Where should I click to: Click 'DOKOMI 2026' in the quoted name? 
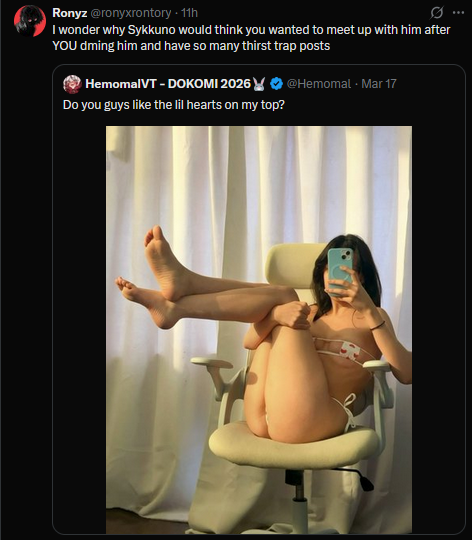point(209,84)
